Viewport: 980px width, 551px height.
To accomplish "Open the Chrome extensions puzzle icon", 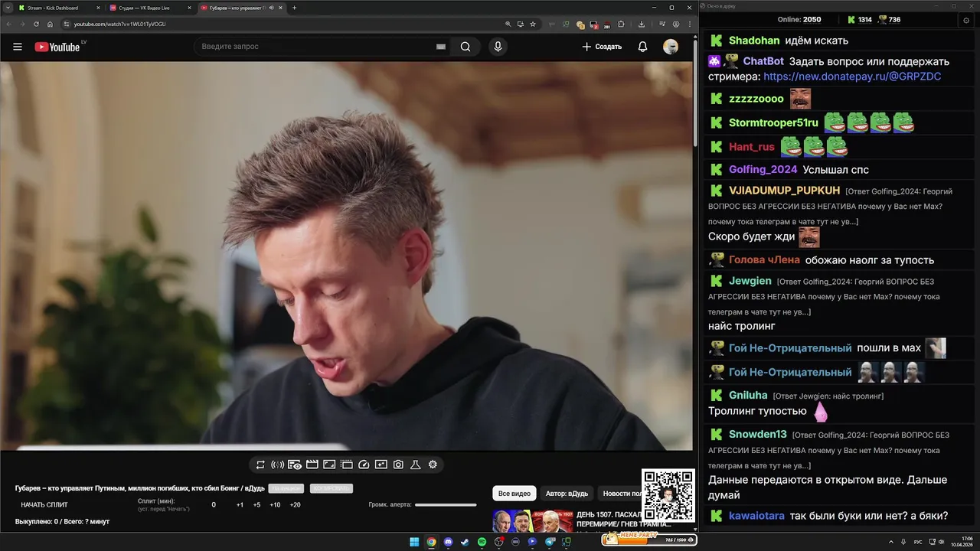I will [x=621, y=24].
